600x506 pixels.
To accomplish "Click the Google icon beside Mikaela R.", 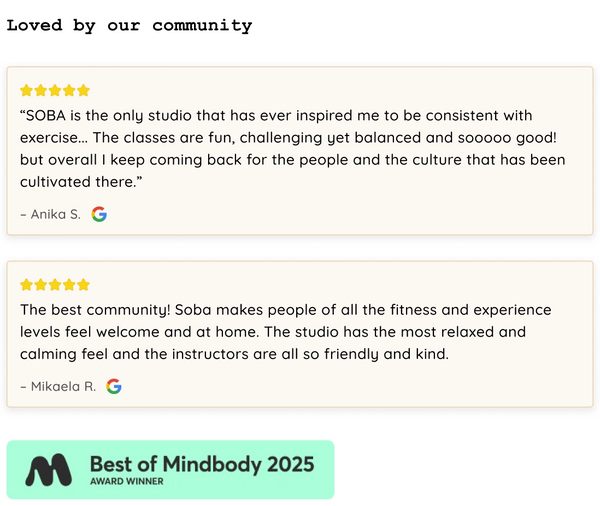I will tap(114, 386).
